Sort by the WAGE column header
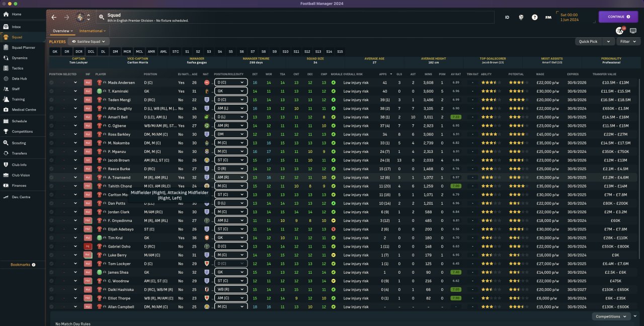The image size is (644, 326). pyautogui.click(x=540, y=74)
